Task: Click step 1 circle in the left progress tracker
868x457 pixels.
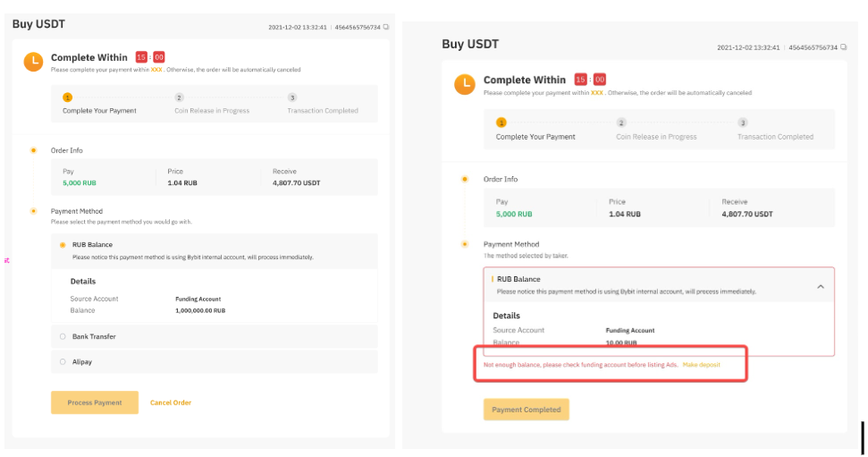Action: tap(68, 97)
